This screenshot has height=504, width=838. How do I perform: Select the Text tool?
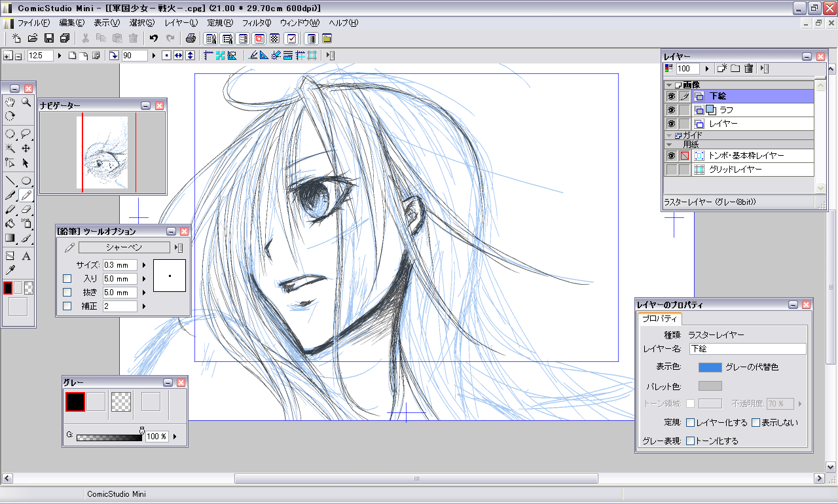[26, 256]
